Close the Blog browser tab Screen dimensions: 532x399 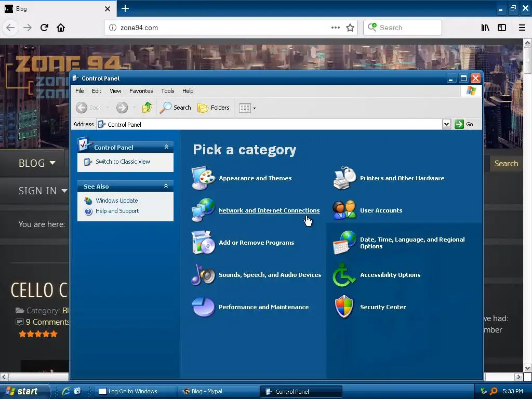107,9
